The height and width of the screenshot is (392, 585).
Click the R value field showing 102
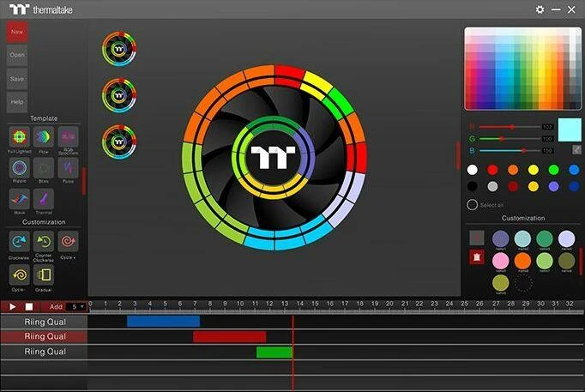[x=547, y=127]
